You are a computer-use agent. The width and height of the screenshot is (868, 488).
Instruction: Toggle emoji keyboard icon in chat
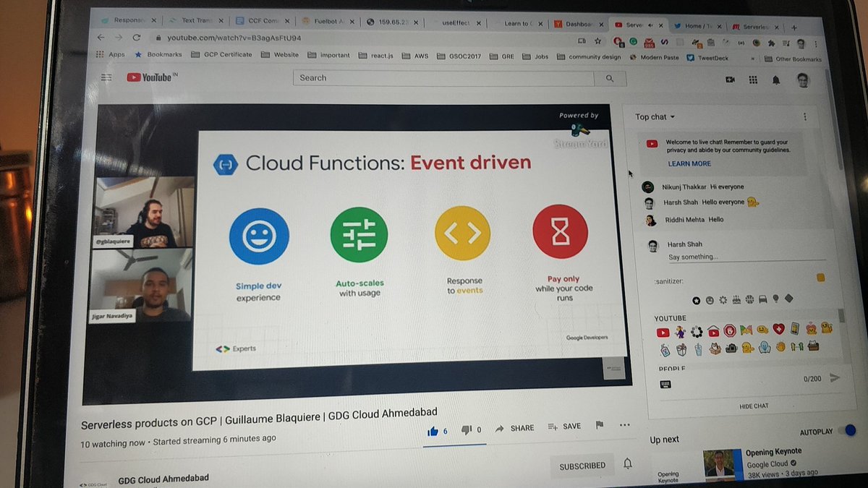point(665,384)
